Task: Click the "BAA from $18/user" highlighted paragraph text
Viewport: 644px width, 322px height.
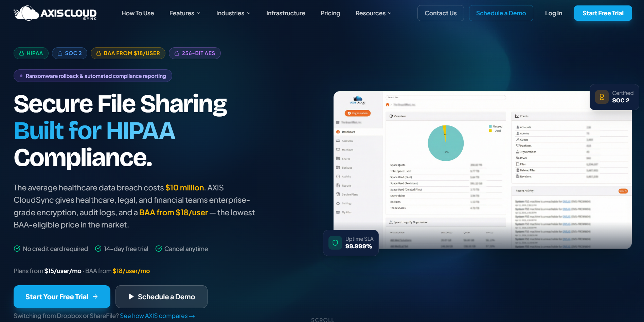Action: coord(174,213)
